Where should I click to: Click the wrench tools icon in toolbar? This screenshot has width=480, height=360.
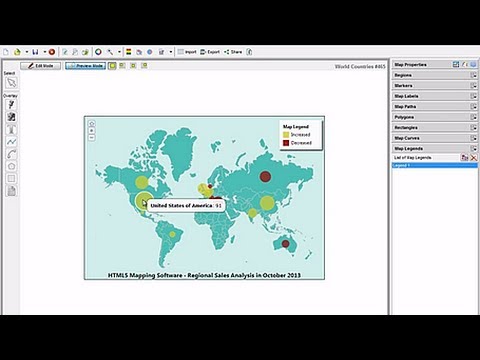tap(110, 52)
